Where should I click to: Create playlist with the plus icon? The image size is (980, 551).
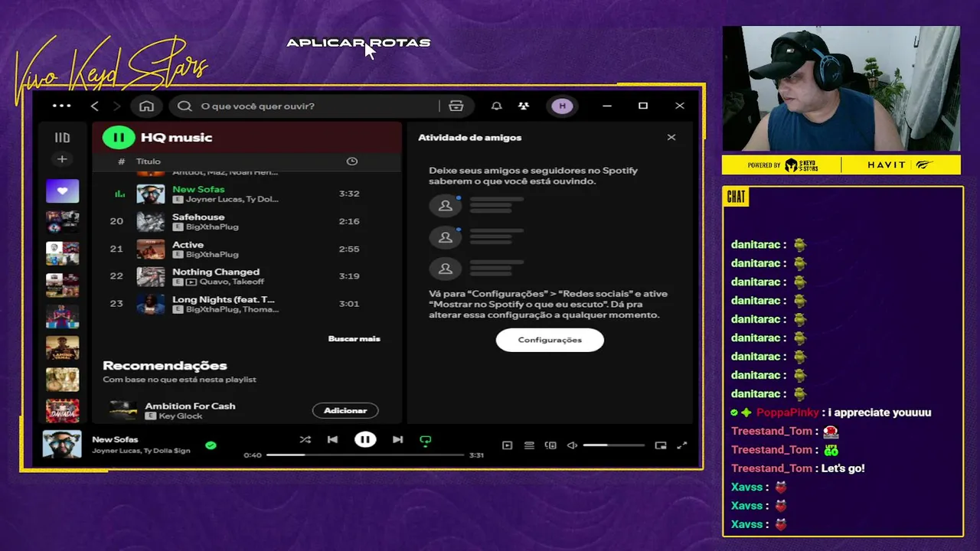(x=62, y=159)
